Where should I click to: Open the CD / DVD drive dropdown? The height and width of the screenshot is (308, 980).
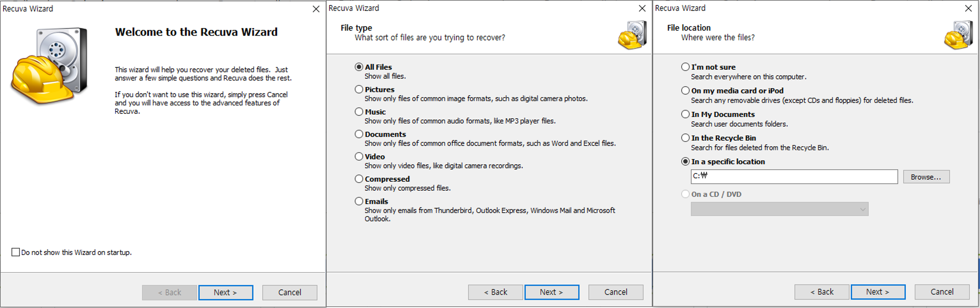tap(779, 209)
